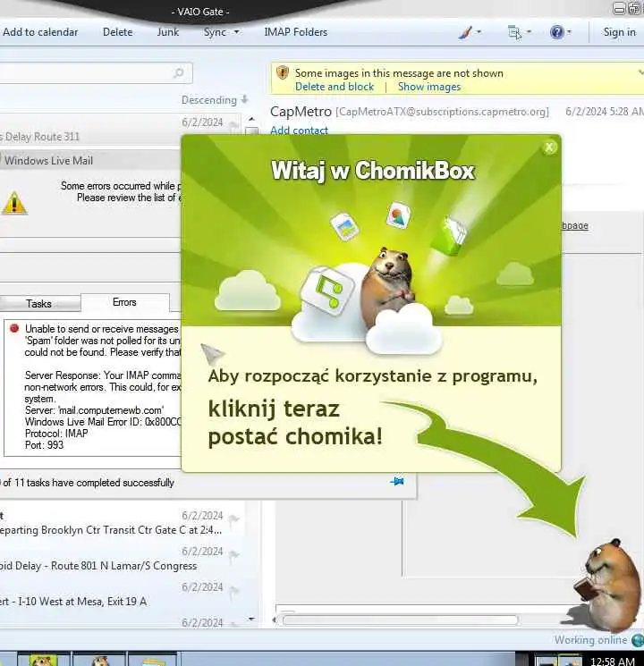Select the Delay Route 311 message
This screenshot has width=644, height=666.
click(x=121, y=130)
